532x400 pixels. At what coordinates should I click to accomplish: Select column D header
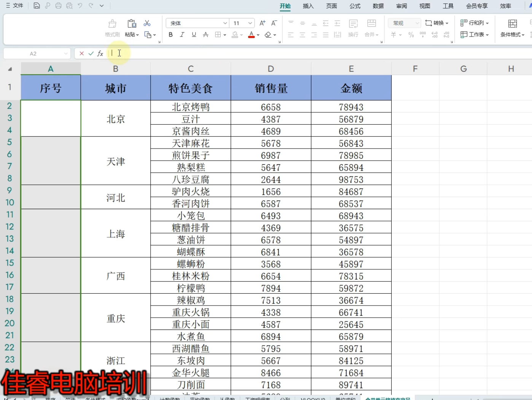[x=271, y=69]
